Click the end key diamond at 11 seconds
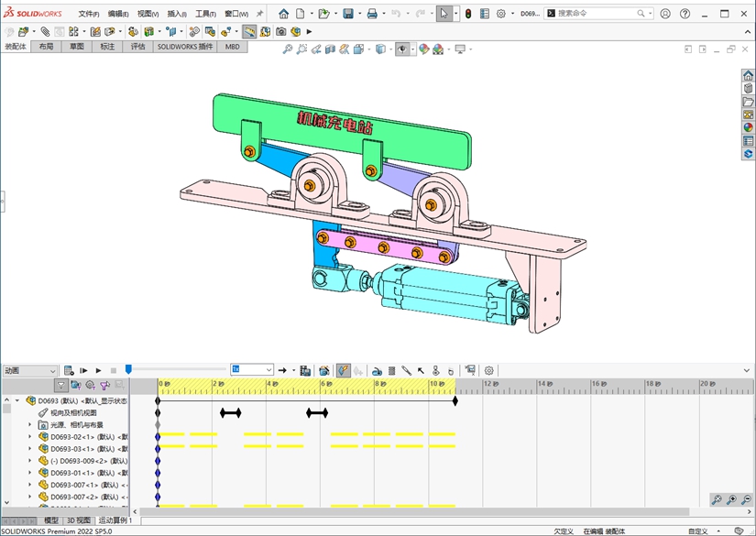This screenshot has height=536, width=756. tap(455, 400)
